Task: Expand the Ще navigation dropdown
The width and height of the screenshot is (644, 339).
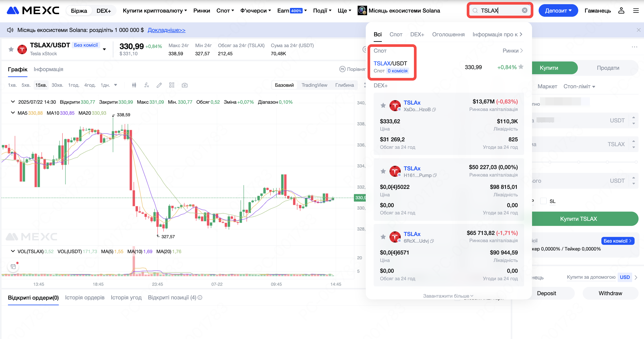Action: 344,11
